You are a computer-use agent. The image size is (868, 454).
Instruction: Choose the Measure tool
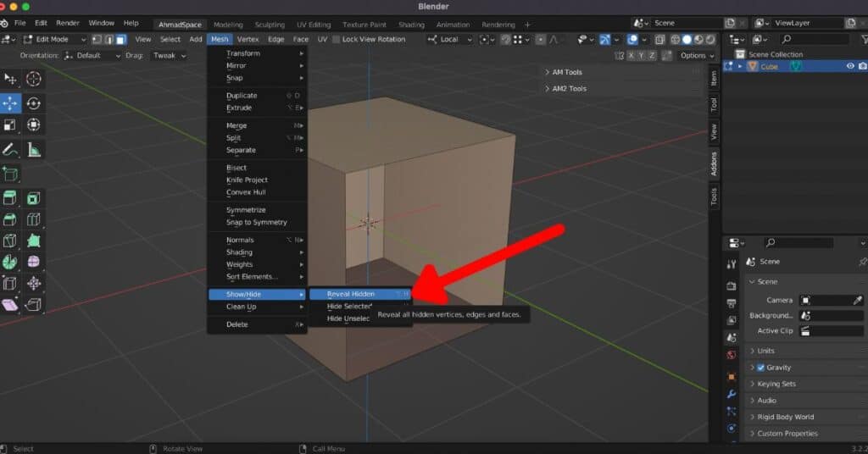coord(34,149)
